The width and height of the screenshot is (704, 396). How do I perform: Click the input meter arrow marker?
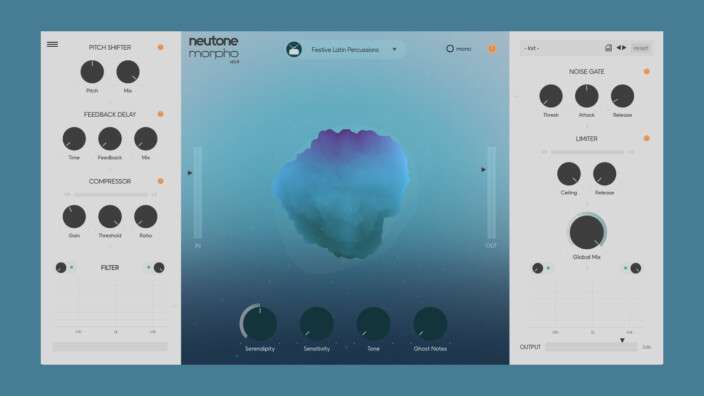pos(190,173)
